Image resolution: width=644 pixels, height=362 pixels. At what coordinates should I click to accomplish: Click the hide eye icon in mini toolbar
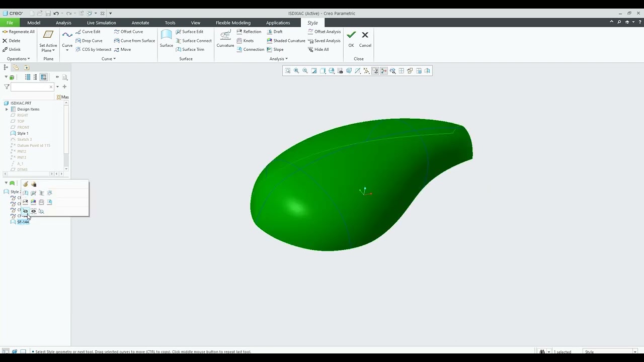click(26, 211)
